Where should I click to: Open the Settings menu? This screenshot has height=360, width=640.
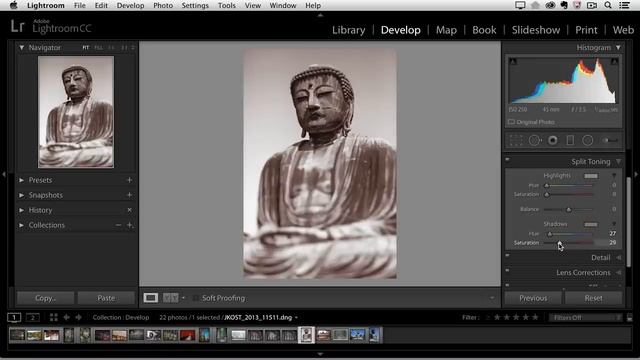tap(195, 5)
